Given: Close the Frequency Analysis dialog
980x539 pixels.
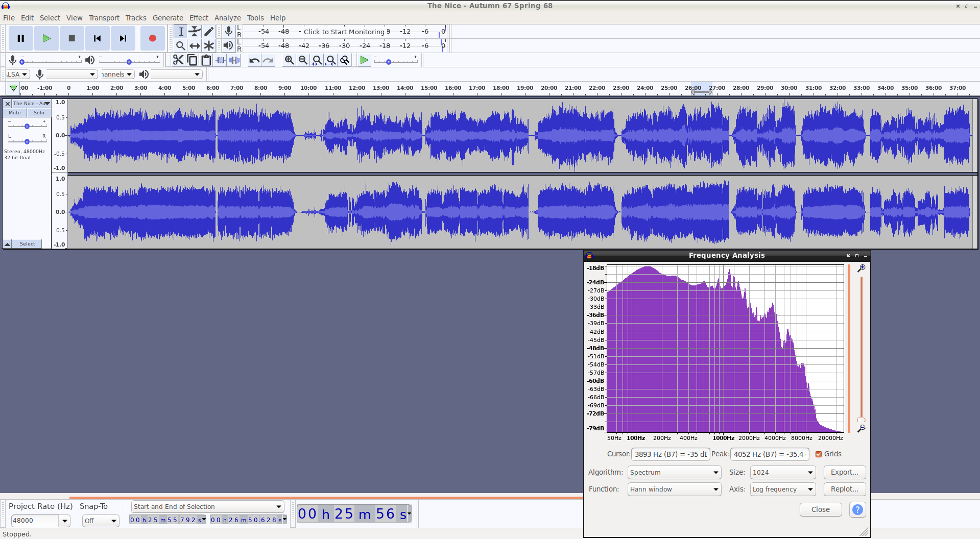Looking at the screenshot, I should tap(821, 509).
